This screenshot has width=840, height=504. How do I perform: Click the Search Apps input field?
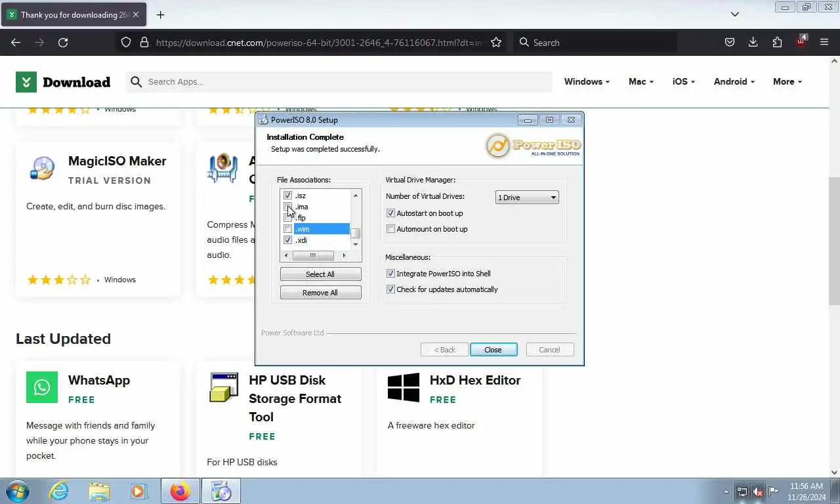(x=339, y=82)
